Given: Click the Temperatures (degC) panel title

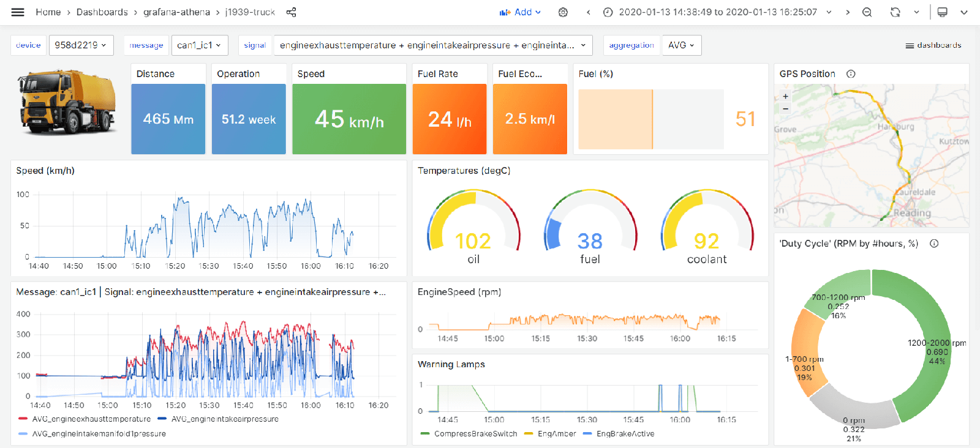Looking at the screenshot, I should click(464, 171).
